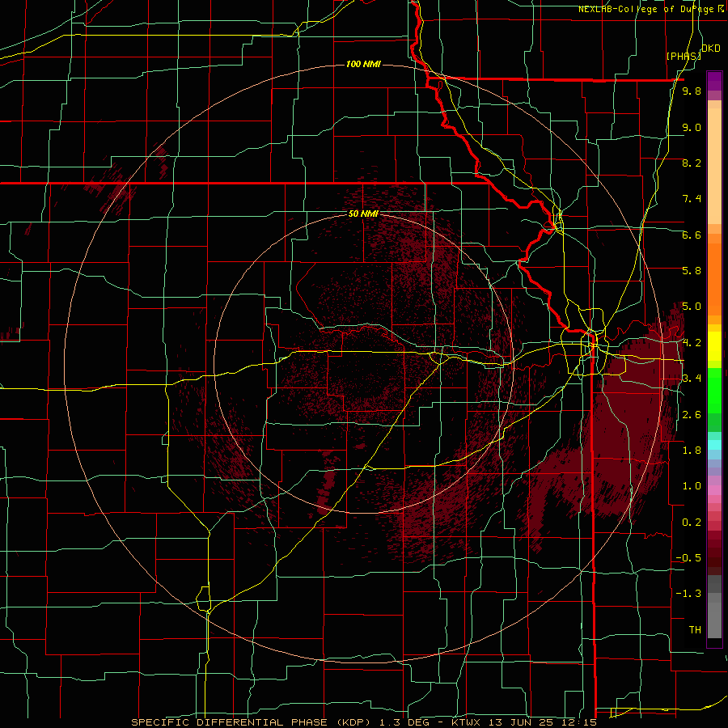Click the 1.8 value on the color scale

click(692, 451)
